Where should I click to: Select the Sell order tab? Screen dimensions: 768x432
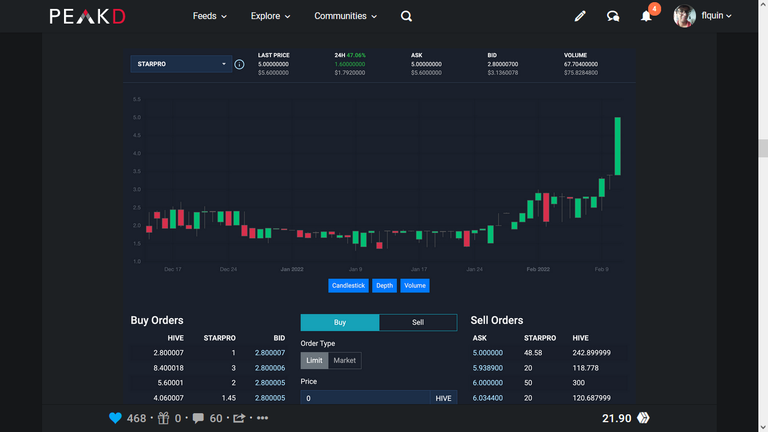[x=418, y=322]
